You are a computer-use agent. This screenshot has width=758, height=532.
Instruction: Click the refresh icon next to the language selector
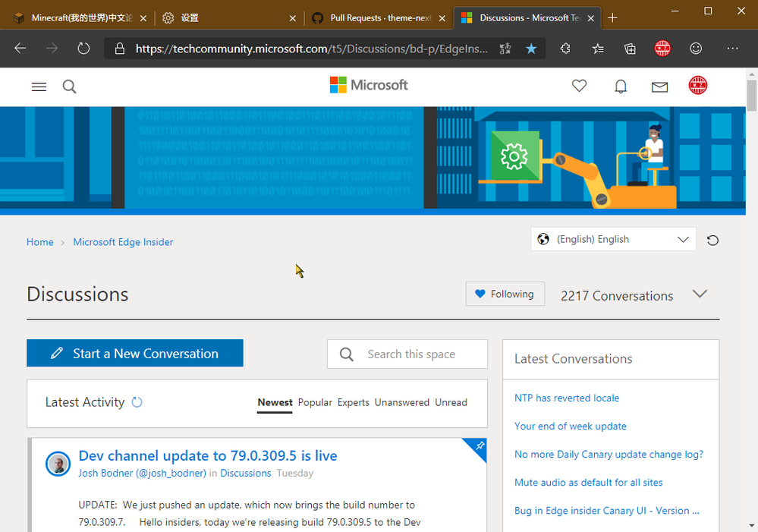tap(712, 241)
